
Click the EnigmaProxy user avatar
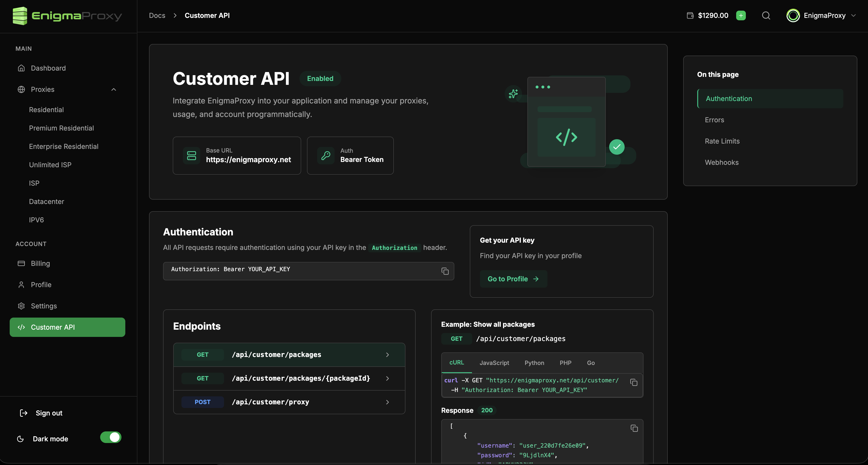click(x=793, y=15)
